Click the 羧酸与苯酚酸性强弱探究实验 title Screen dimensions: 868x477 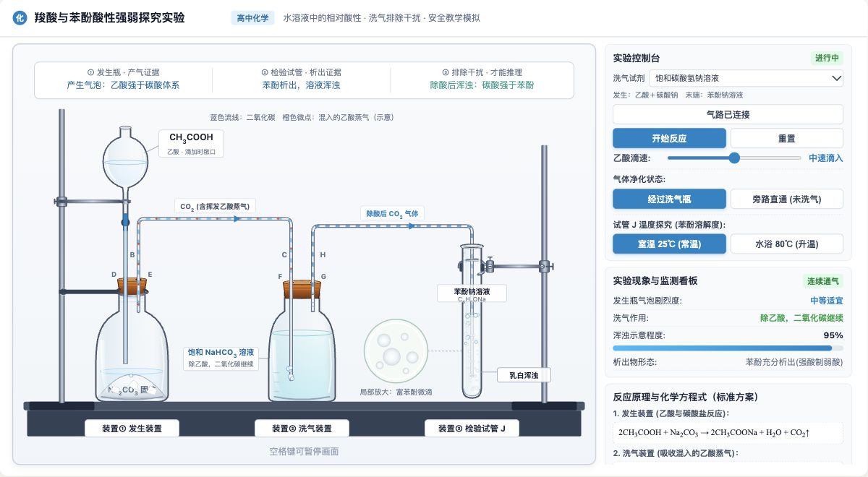pos(109,17)
